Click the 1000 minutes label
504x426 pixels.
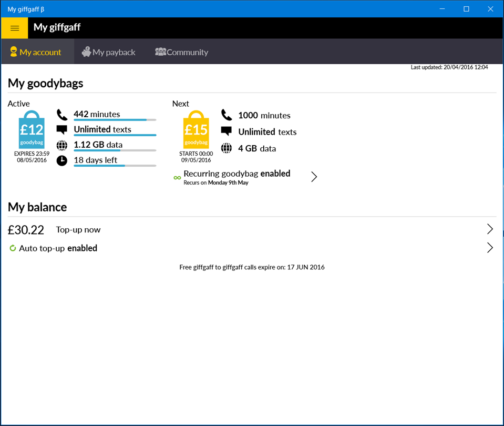click(264, 115)
